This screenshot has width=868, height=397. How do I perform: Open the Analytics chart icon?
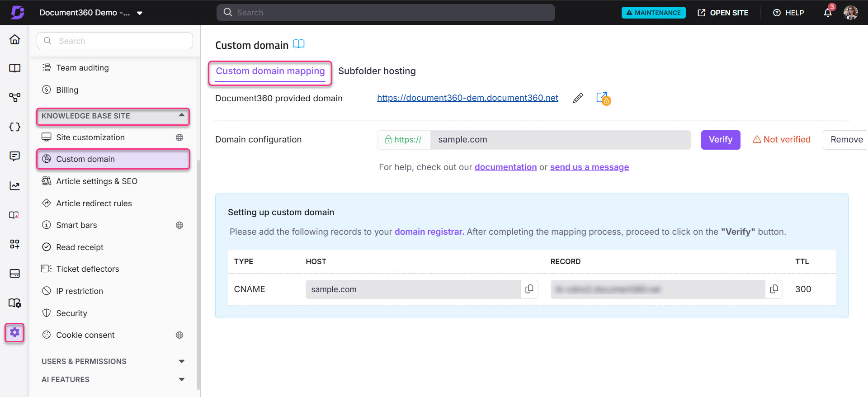14,185
